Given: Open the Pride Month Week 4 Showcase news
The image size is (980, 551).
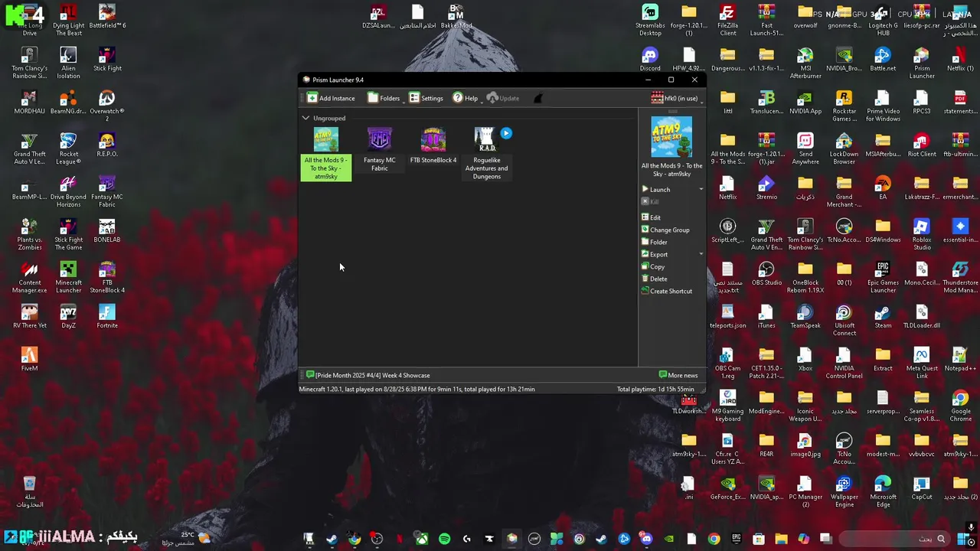Looking at the screenshot, I should tap(367, 375).
